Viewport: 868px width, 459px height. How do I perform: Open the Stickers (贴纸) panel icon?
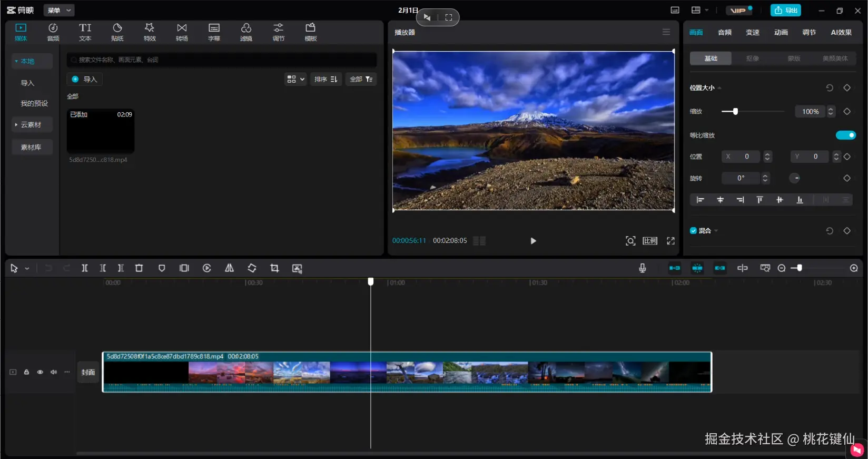(117, 32)
